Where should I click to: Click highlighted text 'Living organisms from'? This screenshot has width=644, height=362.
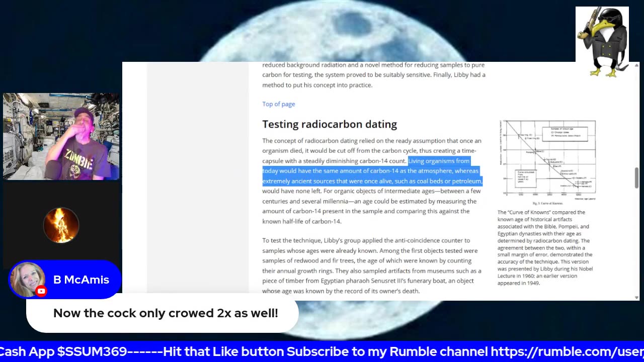pyautogui.click(x=439, y=161)
